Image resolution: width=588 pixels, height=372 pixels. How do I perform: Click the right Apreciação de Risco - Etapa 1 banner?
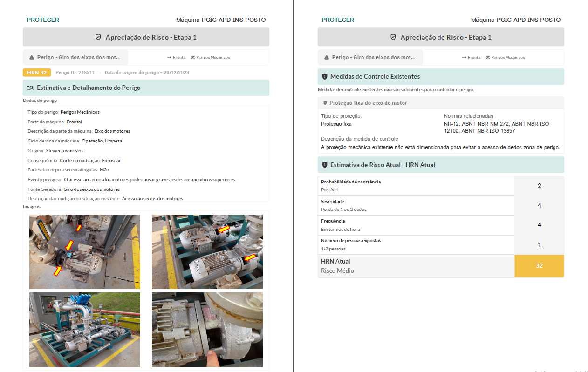pyautogui.click(x=441, y=37)
